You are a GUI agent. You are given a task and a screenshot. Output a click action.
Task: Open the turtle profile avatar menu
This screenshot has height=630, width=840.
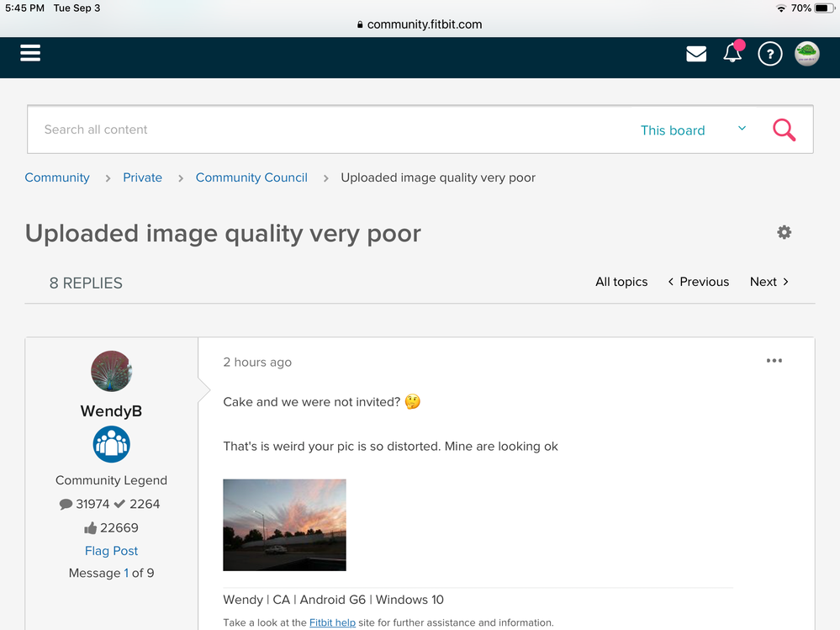coord(806,54)
